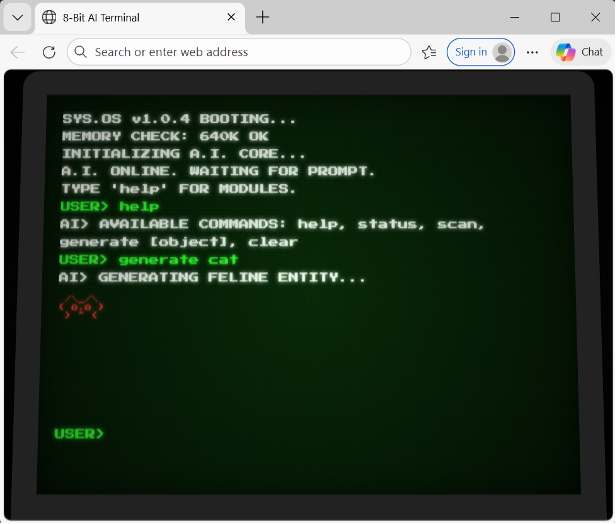Go back with the back arrow

coord(18,52)
